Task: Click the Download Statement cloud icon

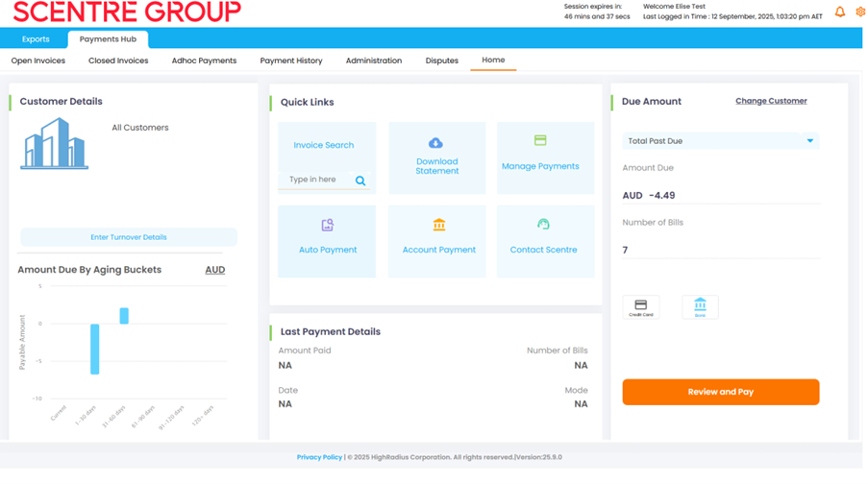Action: click(x=436, y=143)
